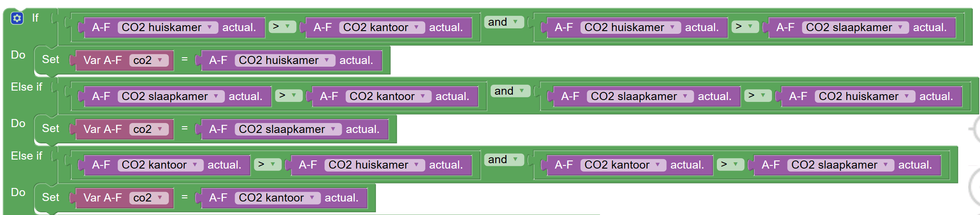Open the 'and' dropdown in the second row
980x215 pixels.
tap(510, 91)
